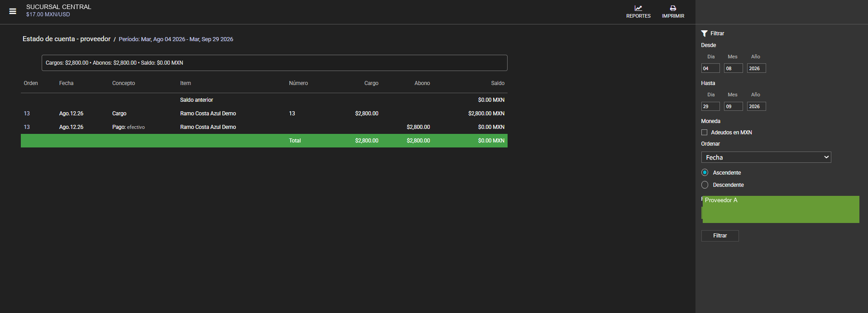Click the Período date range text
Screen dimensions: 868x313
click(176, 39)
